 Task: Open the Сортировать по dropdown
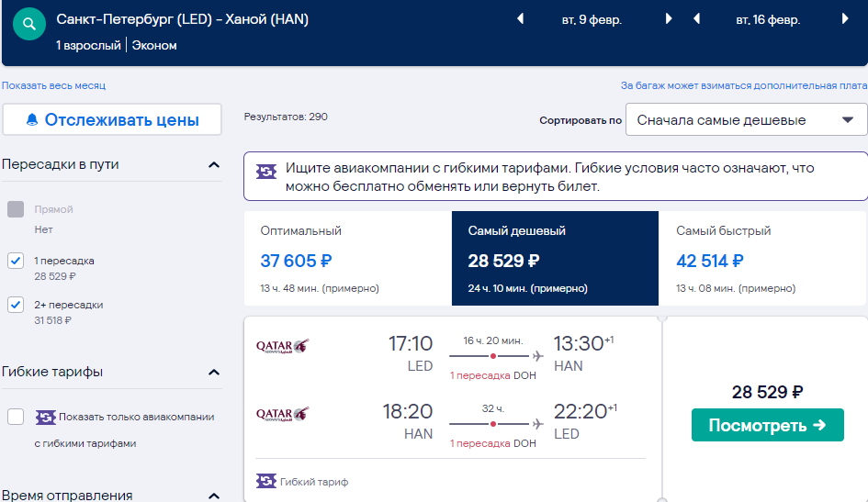746,119
